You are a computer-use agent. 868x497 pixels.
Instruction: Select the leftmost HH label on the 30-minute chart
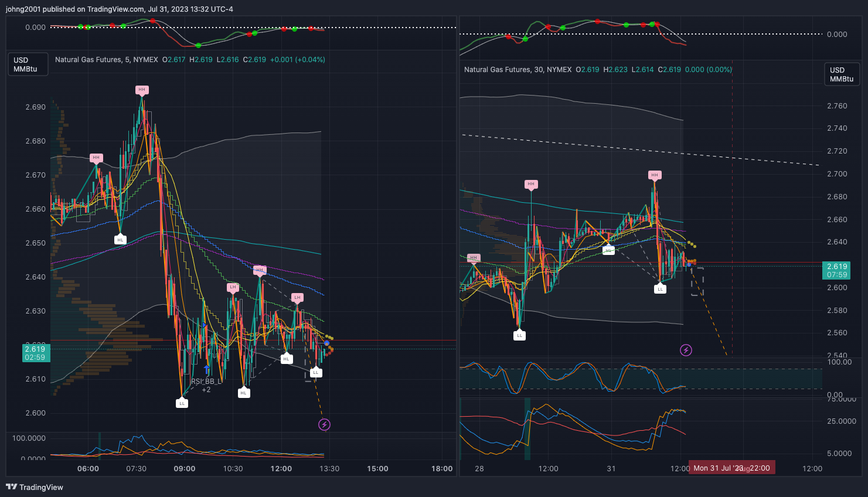pyautogui.click(x=474, y=258)
